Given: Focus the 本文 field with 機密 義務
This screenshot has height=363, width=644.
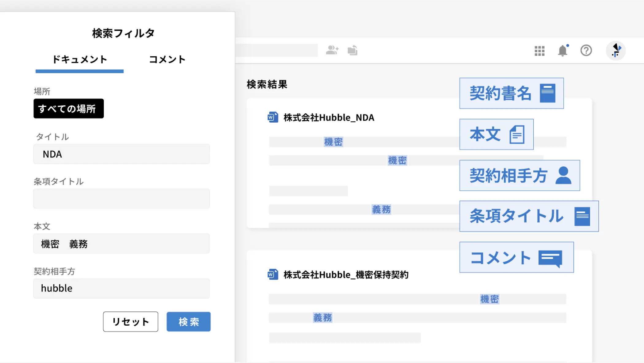Looking at the screenshot, I should [x=121, y=244].
